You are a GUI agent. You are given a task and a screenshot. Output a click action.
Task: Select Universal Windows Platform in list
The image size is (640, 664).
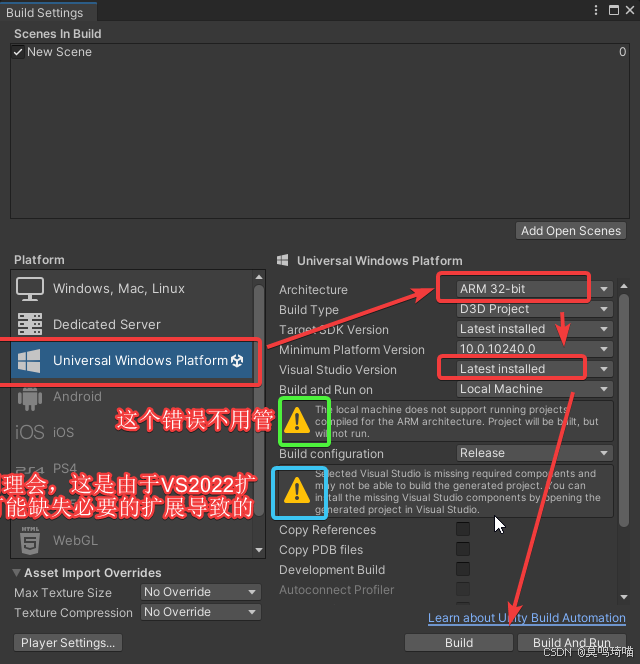tap(132, 361)
